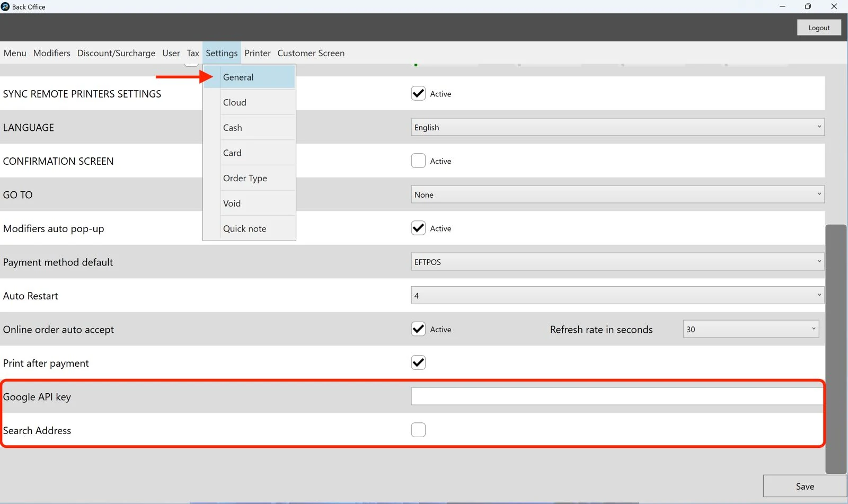Click the Logout button
Screen dimensions: 848x504
(819, 28)
